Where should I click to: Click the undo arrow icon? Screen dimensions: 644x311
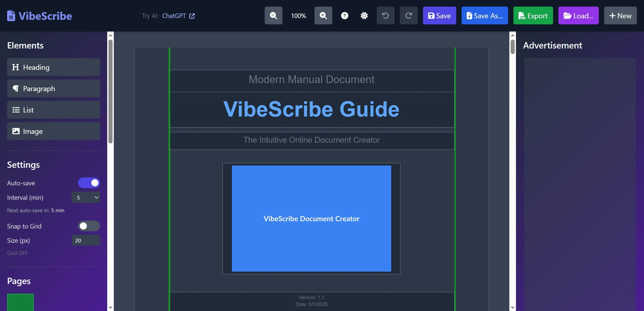[385, 16]
